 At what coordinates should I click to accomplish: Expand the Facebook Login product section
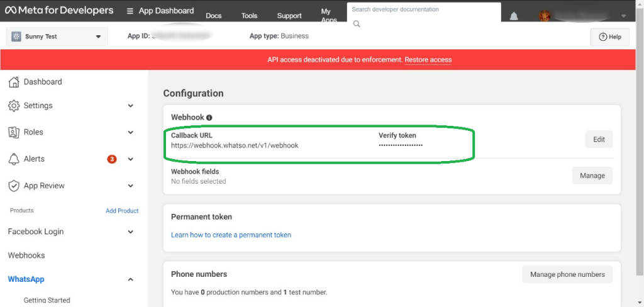click(131, 232)
